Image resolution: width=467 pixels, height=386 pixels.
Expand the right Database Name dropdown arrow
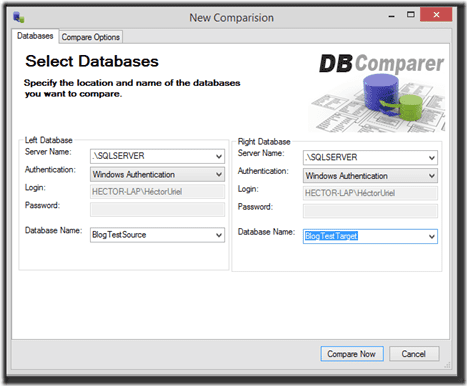tap(432, 236)
